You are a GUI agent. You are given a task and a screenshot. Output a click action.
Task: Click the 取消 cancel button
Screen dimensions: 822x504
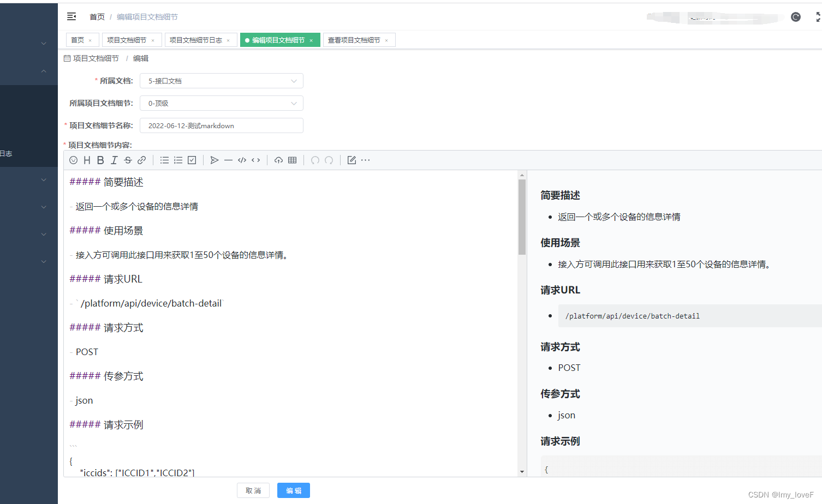pyautogui.click(x=253, y=490)
